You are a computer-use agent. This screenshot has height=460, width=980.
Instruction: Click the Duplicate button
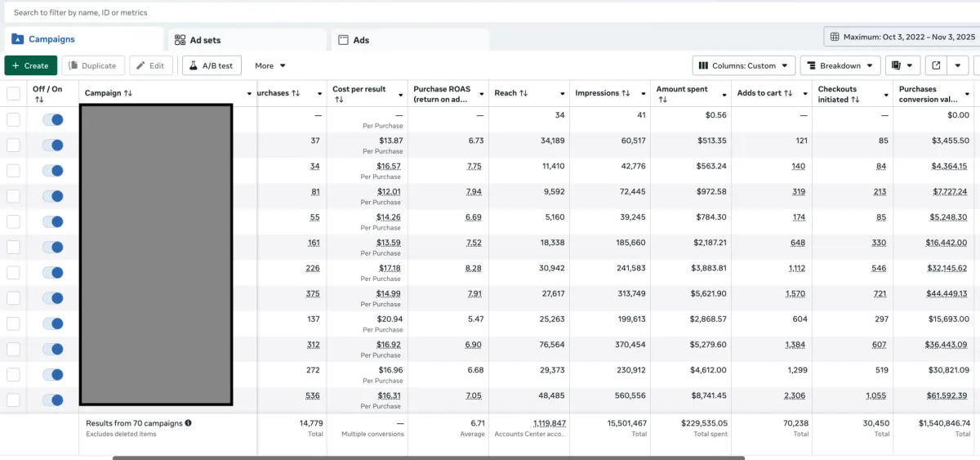click(92, 65)
